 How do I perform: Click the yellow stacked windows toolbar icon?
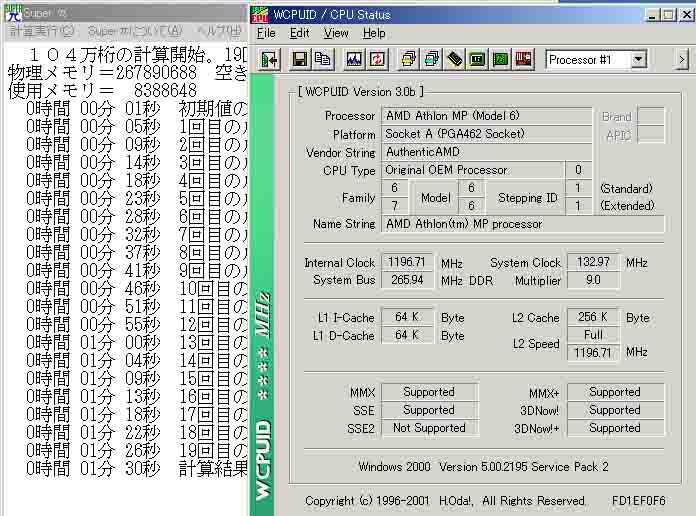pyautogui.click(x=408, y=60)
